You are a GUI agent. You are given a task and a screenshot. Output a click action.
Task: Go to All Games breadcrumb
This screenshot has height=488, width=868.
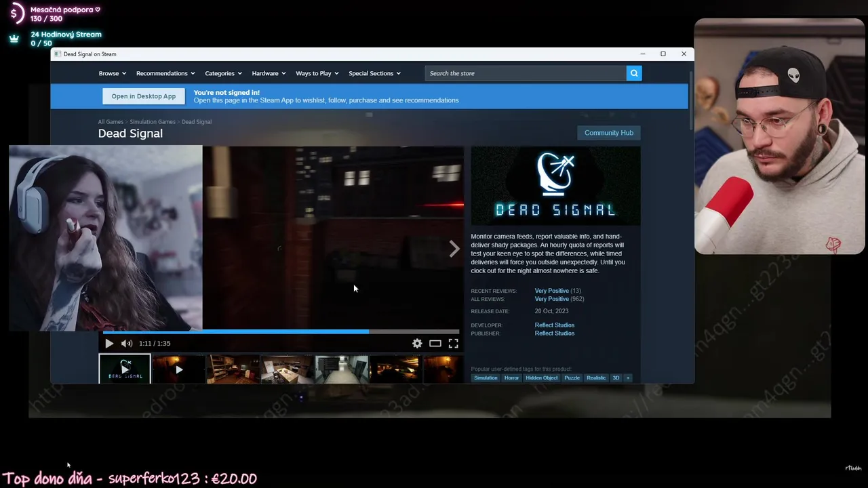pos(111,122)
